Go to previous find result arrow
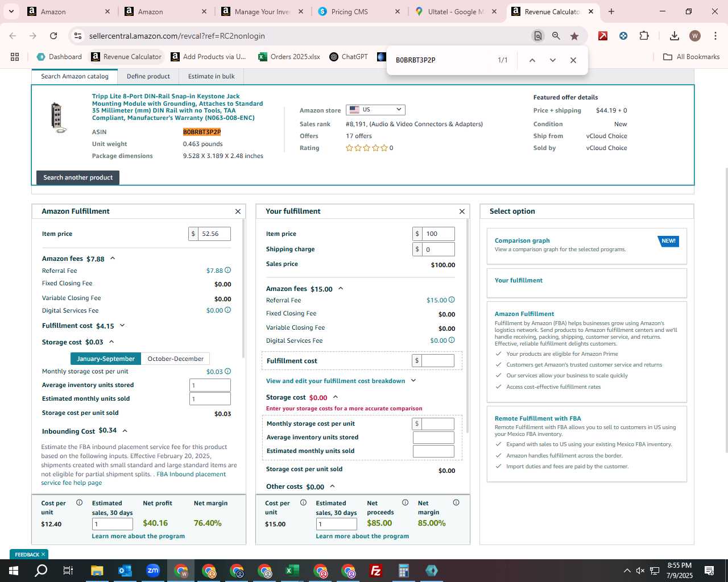The image size is (728, 582). (x=532, y=60)
